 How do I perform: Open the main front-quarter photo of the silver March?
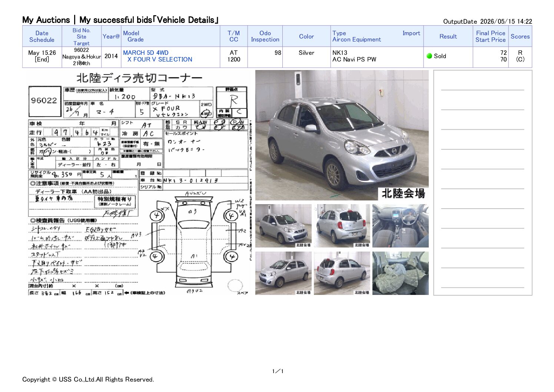(342, 135)
